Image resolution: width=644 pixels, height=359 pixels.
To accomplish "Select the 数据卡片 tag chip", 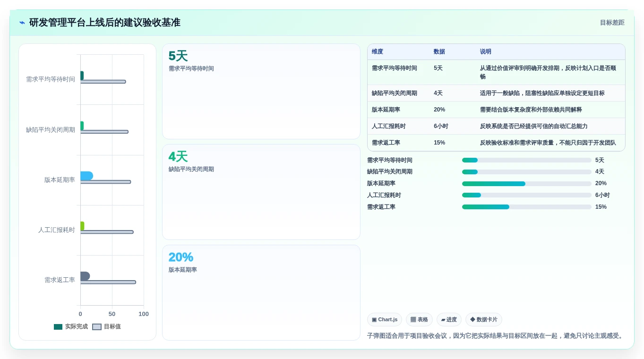I will [484, 320].
